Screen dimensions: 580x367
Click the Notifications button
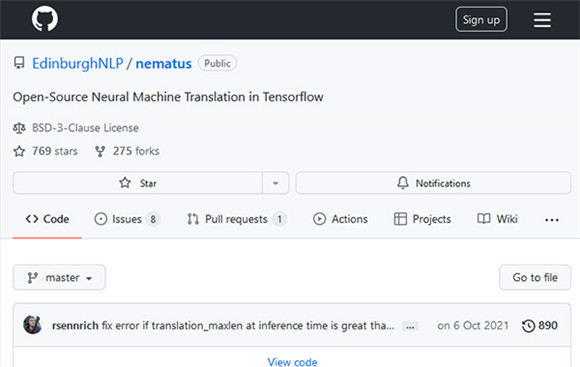[433, 183]
